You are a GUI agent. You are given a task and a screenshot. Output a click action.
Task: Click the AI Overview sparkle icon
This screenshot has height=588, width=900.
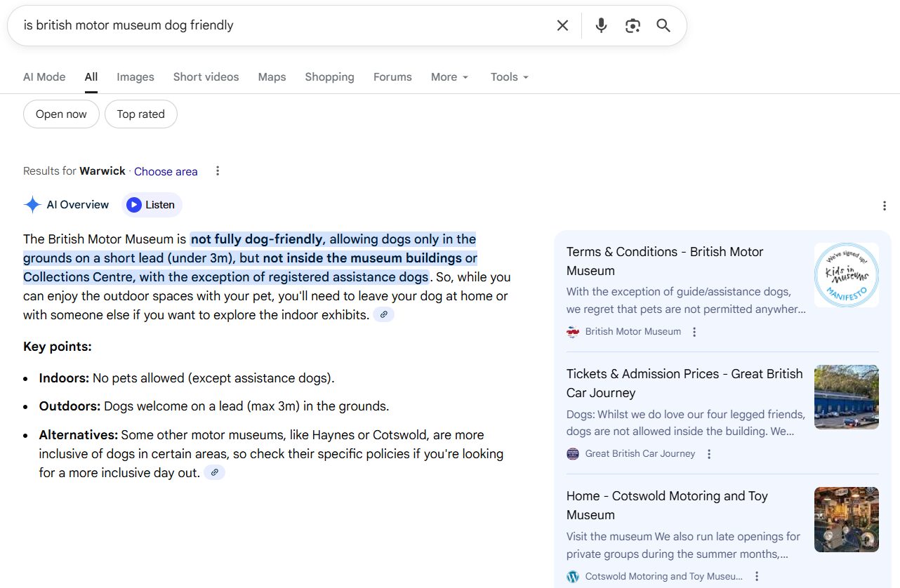(x=32, y=205)
